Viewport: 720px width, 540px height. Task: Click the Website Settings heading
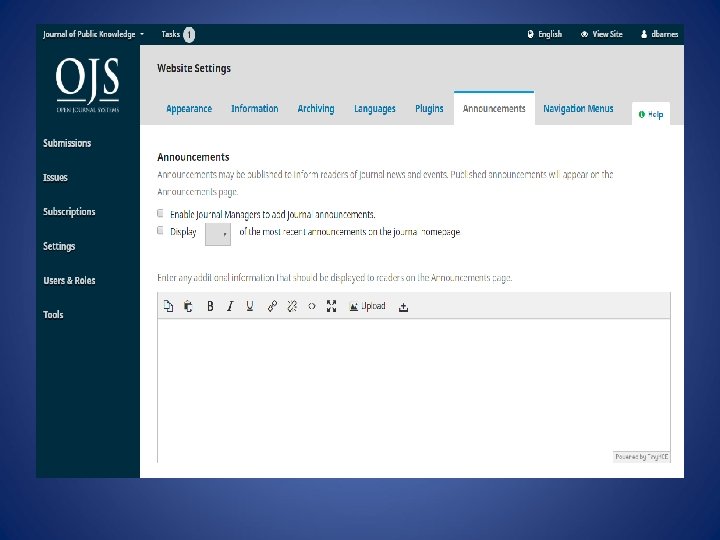pyautogui.click(x=194, y=68)
